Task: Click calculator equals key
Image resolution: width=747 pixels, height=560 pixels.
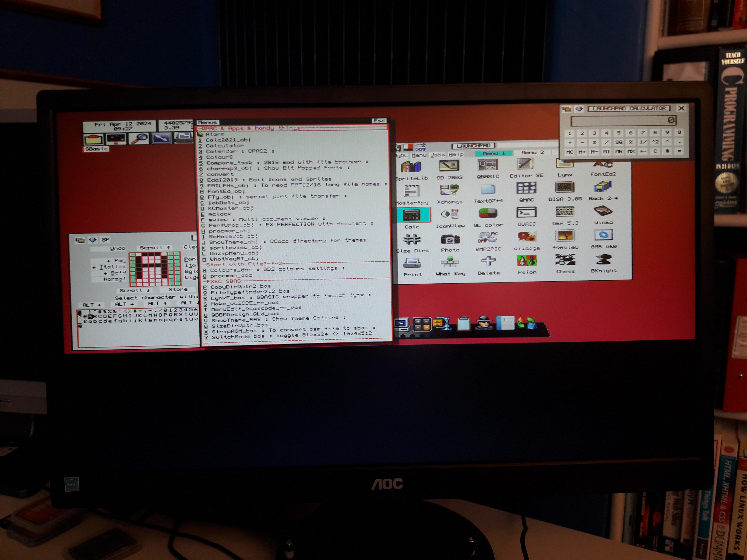Action: click(680, 151)
